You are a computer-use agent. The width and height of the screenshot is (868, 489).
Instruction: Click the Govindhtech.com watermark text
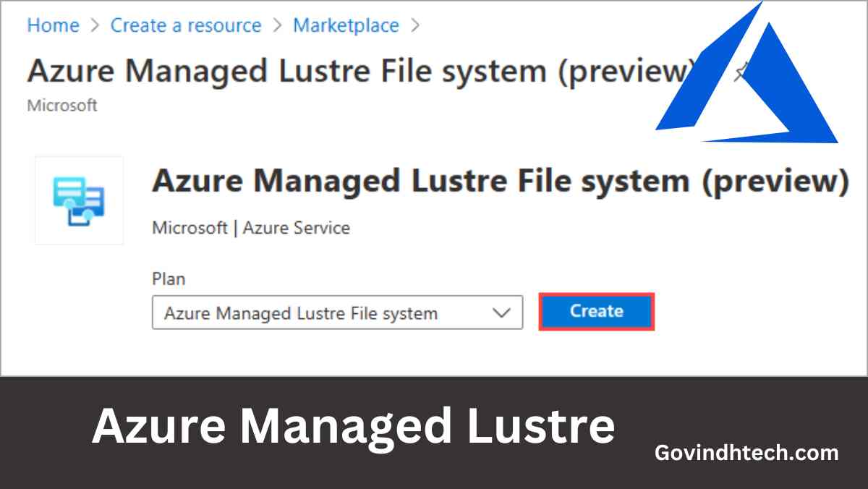tap(746, 453)
